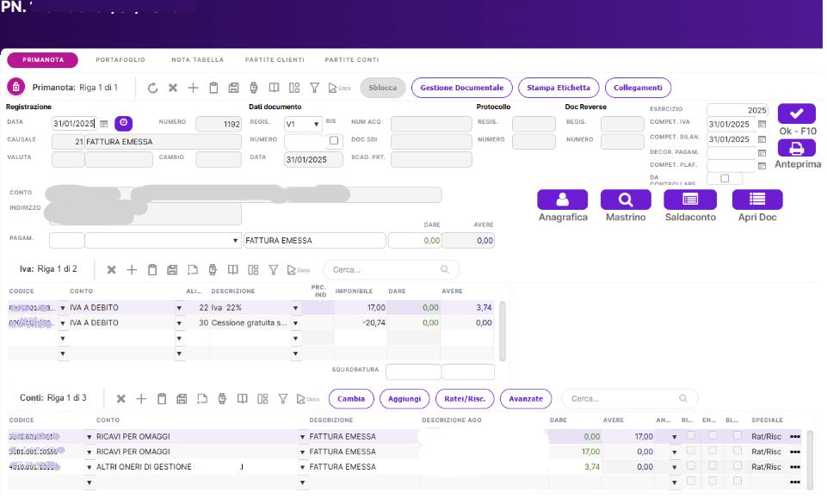Click the filter funnel icon in Primanota toolbar
The width and height of the screenshot is (827, 504).
[x=314, y=88]
